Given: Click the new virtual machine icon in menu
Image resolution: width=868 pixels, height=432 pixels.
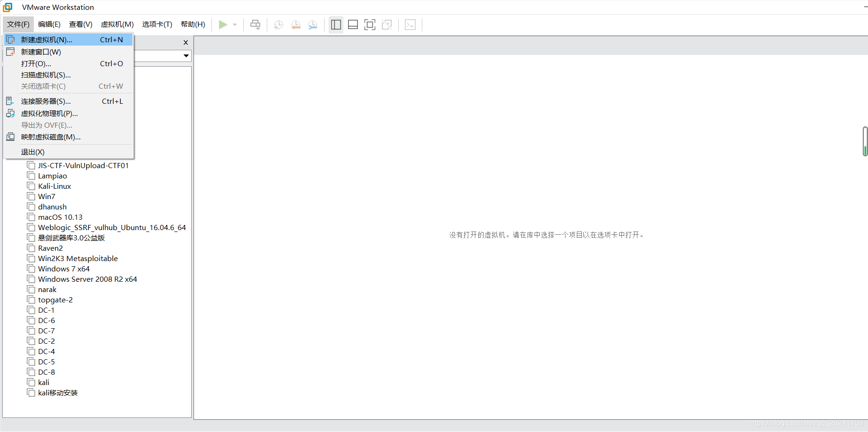Looking at the screenshot, I should tap(10, 40).
